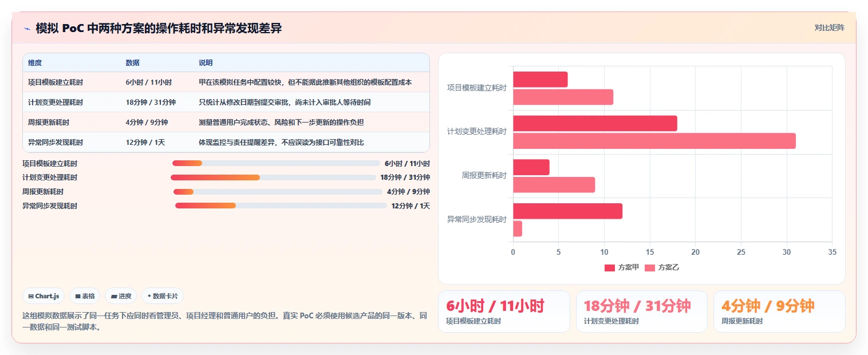Screen dimensions: 868x355
Task: Click chart axis label 异常同步发现耗时
Action: (x=476, y=219)
